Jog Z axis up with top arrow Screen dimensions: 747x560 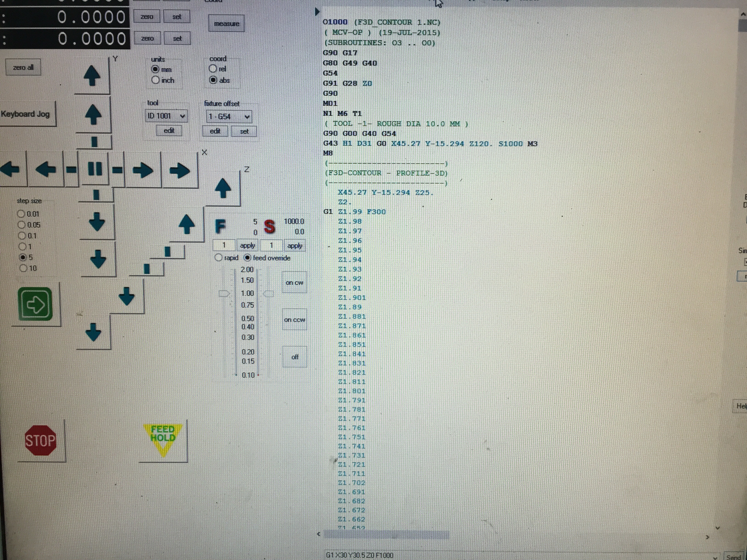pos(223,188)
